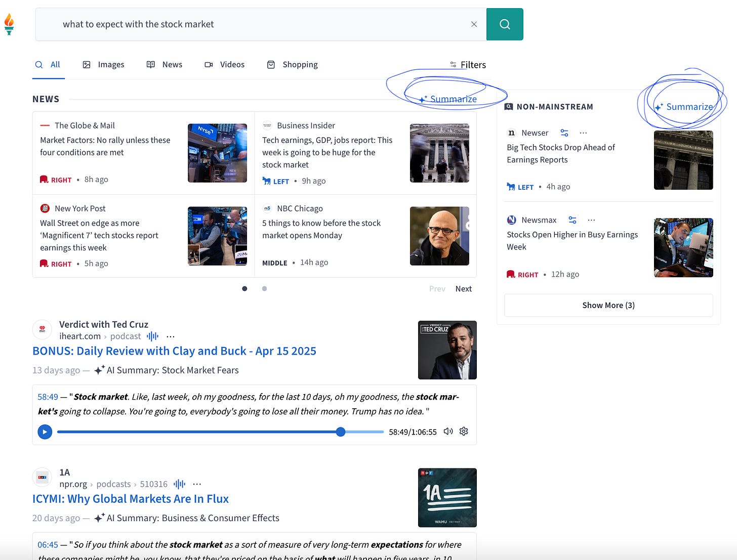
Task: Click Next in the news carousel
Action: [x=464, y=289]
